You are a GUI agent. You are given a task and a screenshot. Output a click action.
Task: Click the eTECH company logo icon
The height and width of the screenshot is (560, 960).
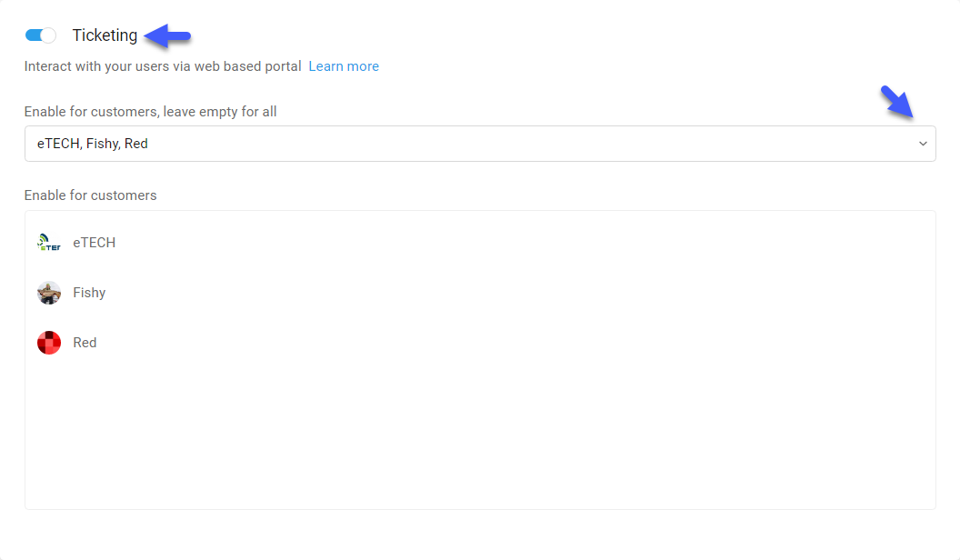click(49, 243)
